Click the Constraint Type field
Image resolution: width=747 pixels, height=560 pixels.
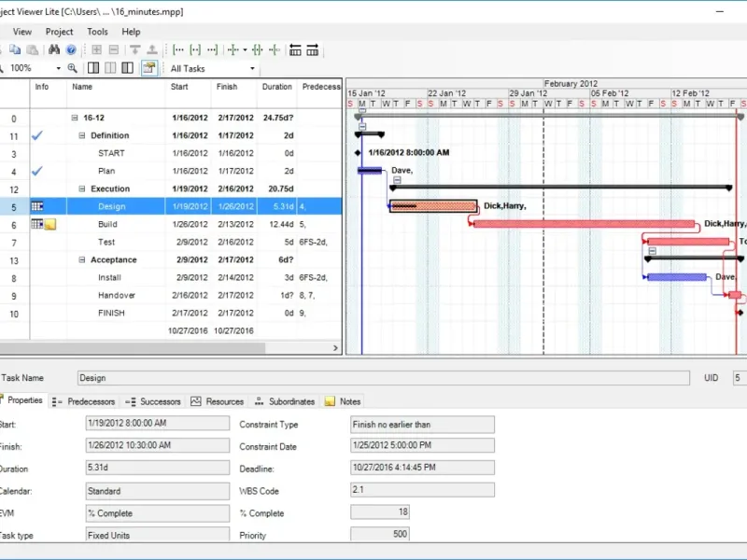click(422, 425)
